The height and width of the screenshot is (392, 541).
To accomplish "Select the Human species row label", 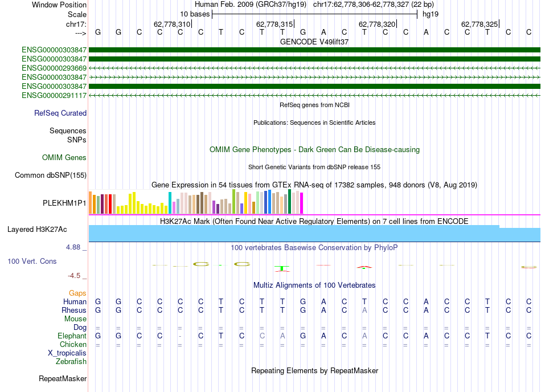I will click(x=75, y=301).
